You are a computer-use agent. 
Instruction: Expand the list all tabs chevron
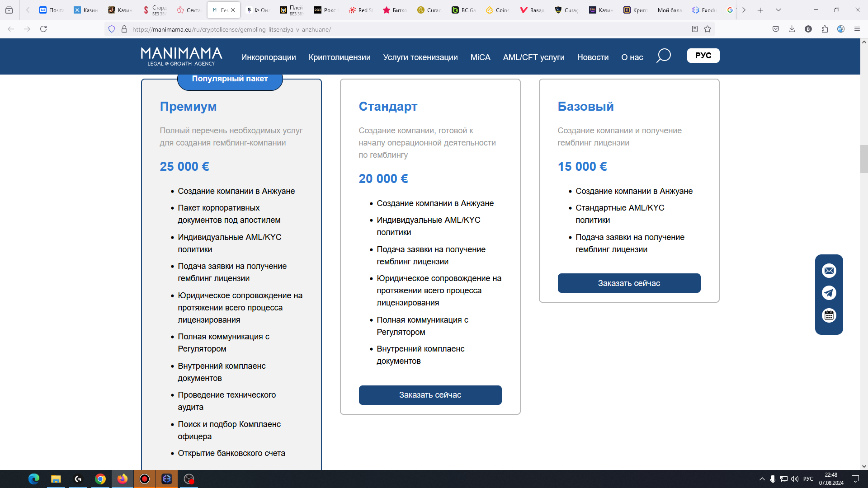[x=778, y=10]
